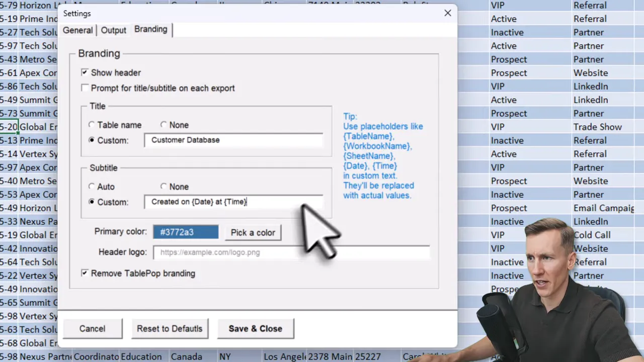This screenshot has width=644, height=362.
Task: Select Table name as the title source
Action: point(92,125)
